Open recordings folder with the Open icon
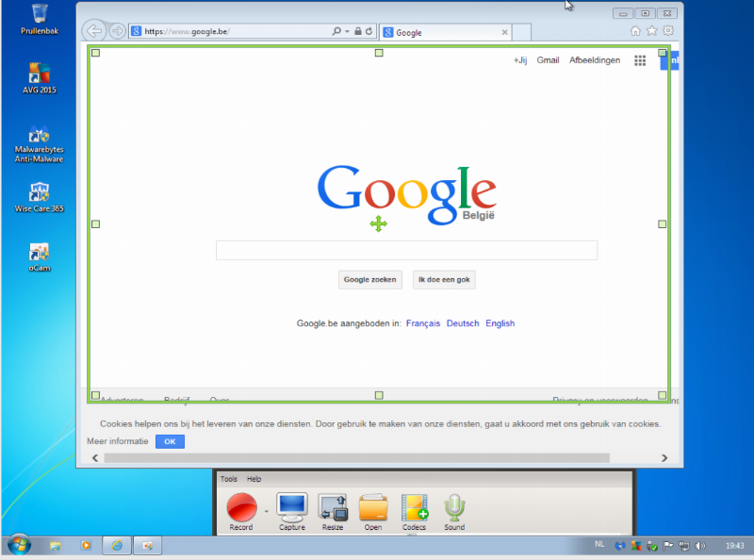The height and width of the screenshot is (560, 754). tap(373, 507)
